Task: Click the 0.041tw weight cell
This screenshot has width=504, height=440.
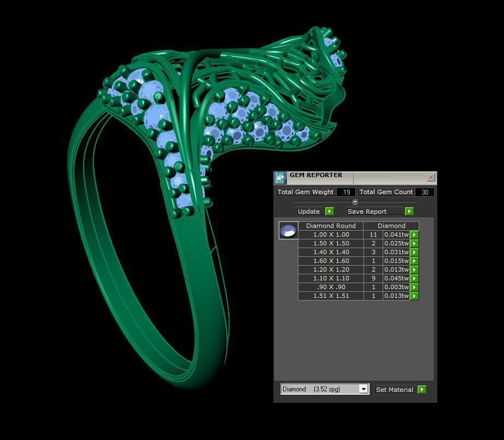Action: pyautogui.click(x=396, y=234)
